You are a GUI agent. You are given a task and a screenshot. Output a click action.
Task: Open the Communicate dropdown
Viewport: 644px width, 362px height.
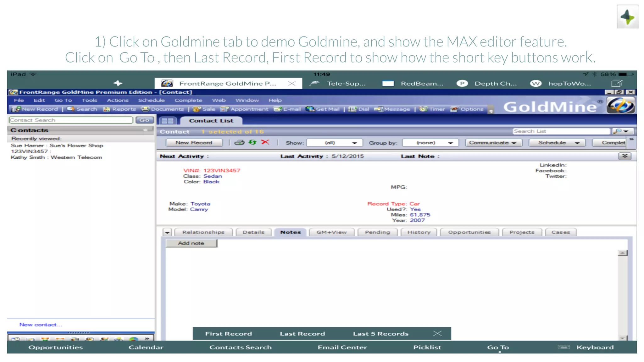[494, 143]
